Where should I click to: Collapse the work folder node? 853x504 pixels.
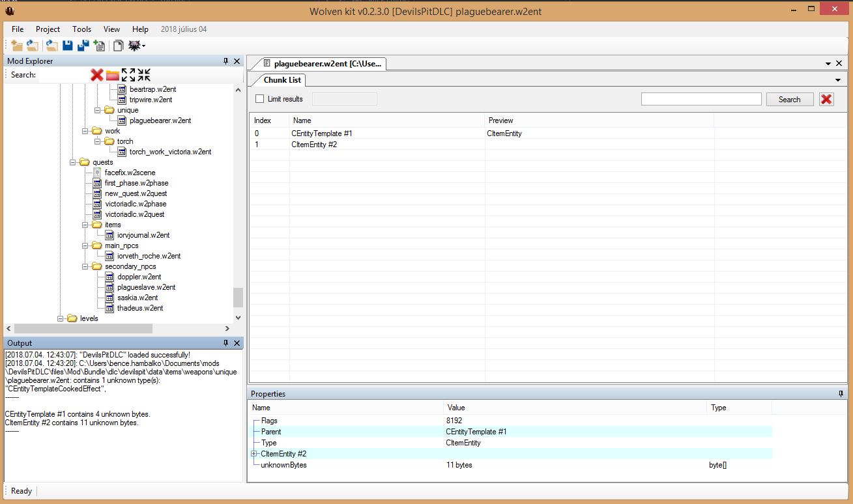point(85,131)
